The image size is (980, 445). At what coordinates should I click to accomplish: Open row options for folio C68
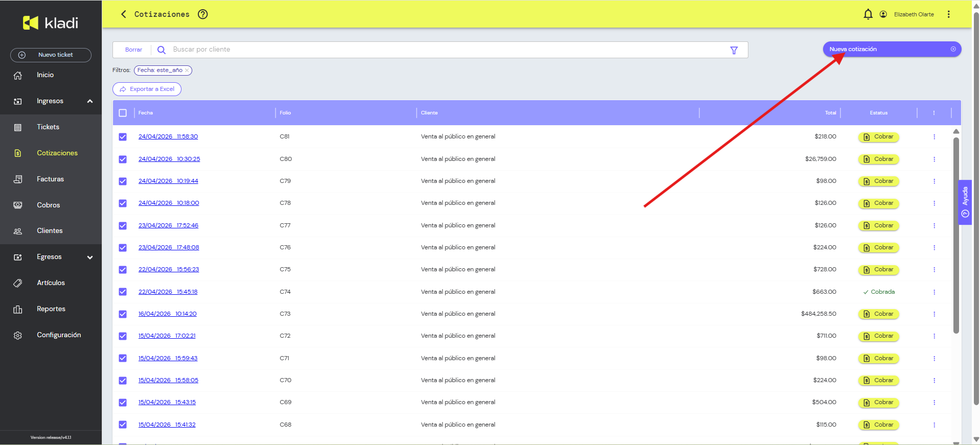point(934,425)
